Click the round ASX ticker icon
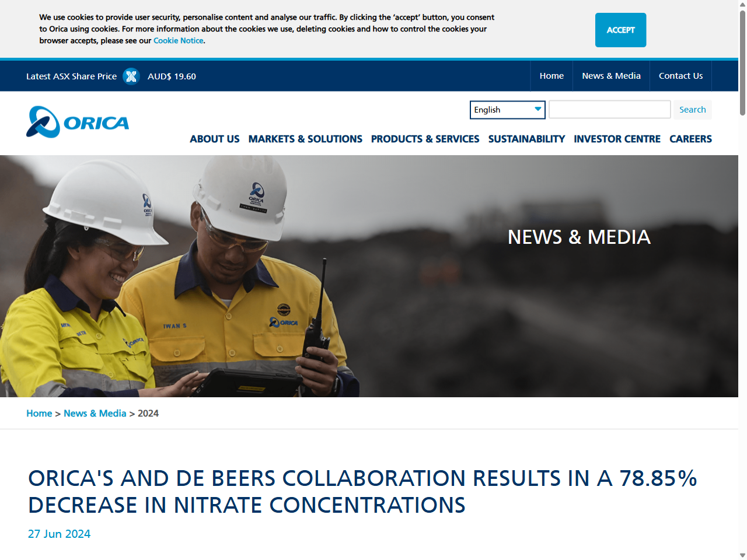 pos(131,76)
